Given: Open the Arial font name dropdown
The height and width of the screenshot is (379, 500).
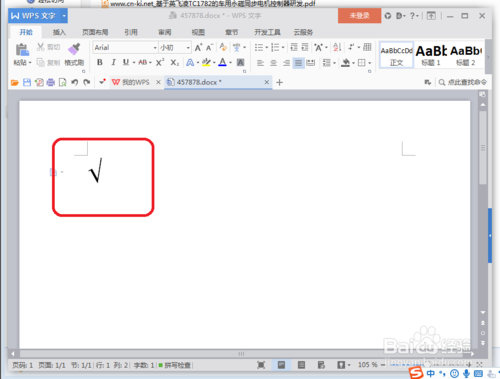Looking at the screenshot, I should (125, 48).
